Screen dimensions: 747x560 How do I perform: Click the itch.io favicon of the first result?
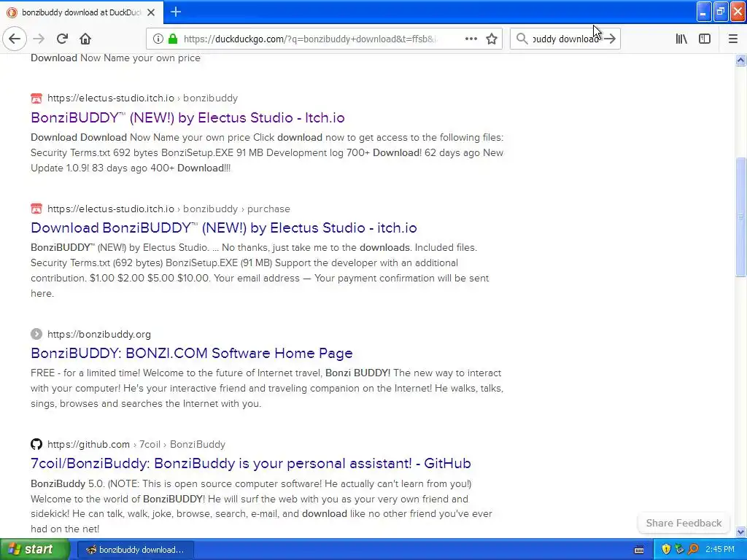coord(36,98)
